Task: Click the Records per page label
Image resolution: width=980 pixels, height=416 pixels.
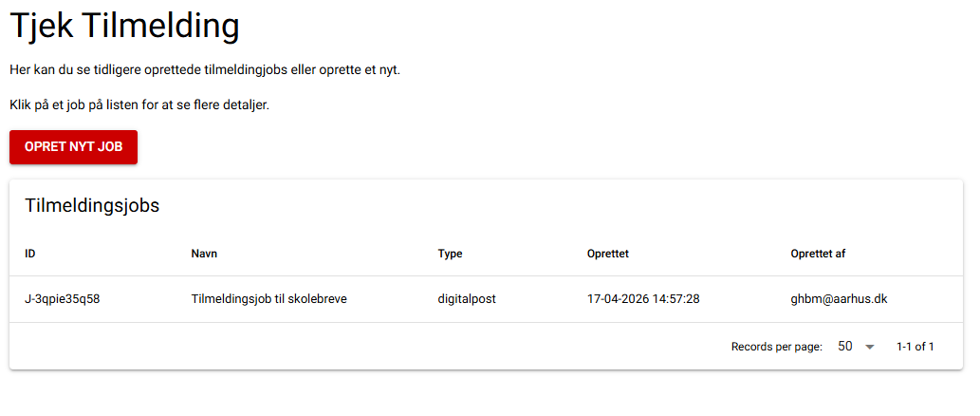Action: [776, 347]
